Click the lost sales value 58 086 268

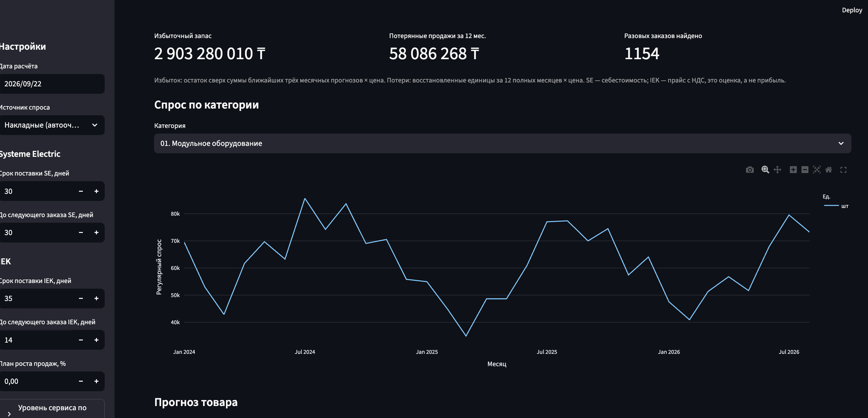pyautogui.click(x=434, y=54)
